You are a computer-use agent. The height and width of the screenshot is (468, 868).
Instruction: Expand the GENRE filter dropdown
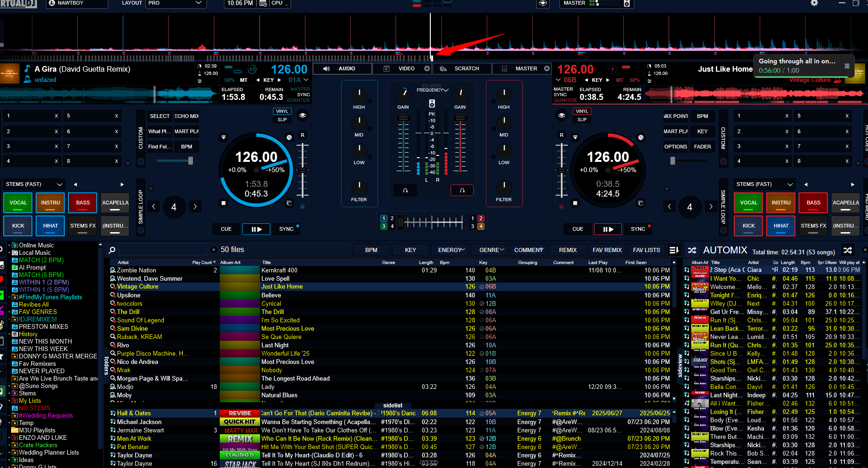pos(492,250)
